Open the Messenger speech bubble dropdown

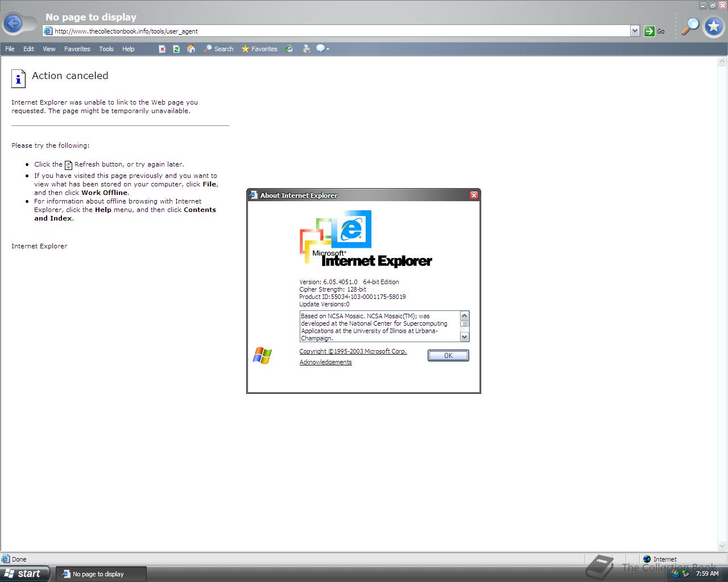(322, 49)
